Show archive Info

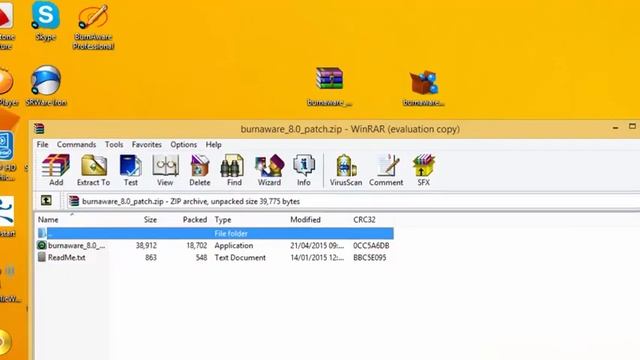coord(304,170)
